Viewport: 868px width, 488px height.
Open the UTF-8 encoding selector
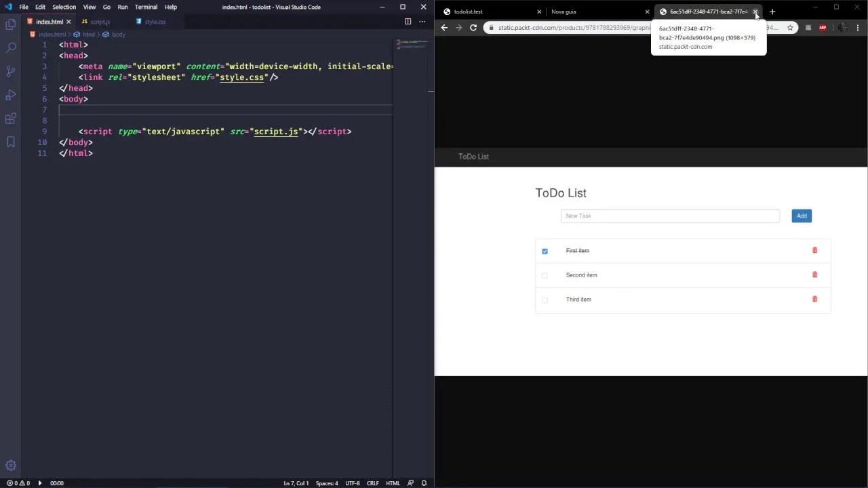tap(353, 483)
